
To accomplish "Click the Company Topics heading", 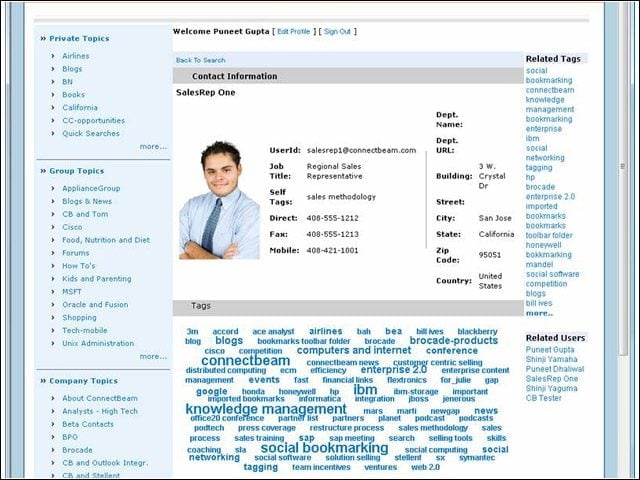I will 84,381.
